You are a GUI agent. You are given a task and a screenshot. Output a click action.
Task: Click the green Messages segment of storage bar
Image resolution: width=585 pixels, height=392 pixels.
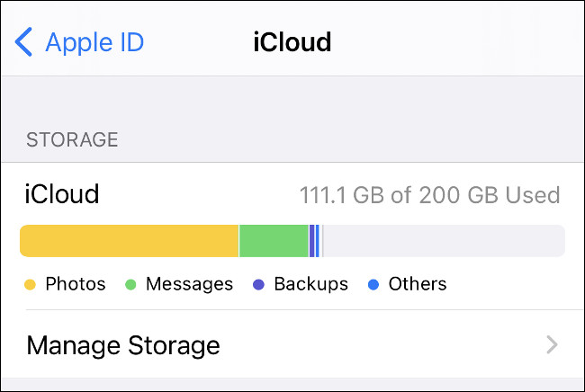274,241
